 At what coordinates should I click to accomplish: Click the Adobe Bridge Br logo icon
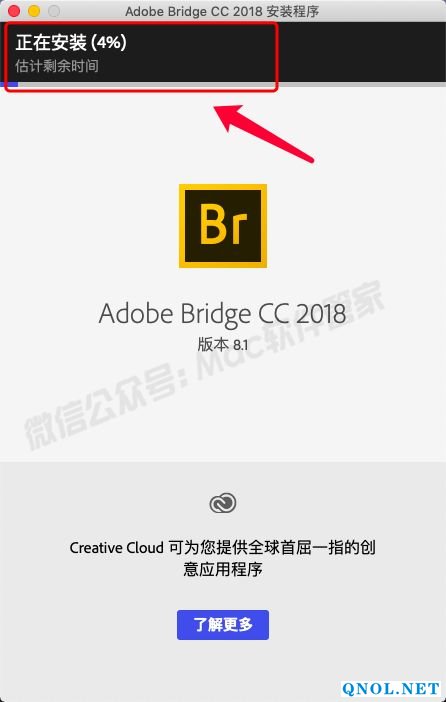point(223,226)
